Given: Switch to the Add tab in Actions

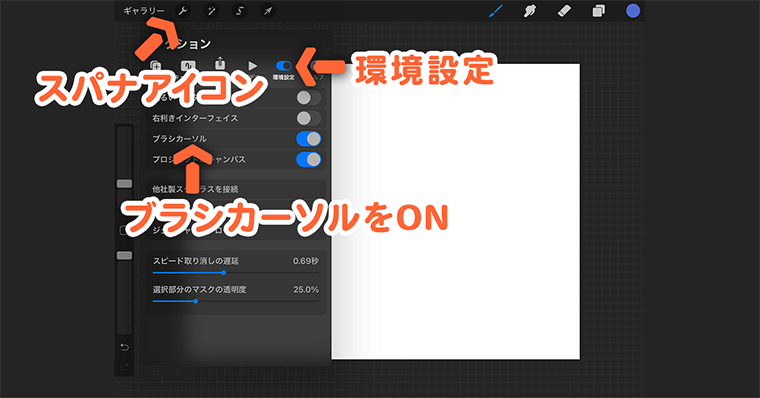Looking at the screenshot, I should 155,66.
